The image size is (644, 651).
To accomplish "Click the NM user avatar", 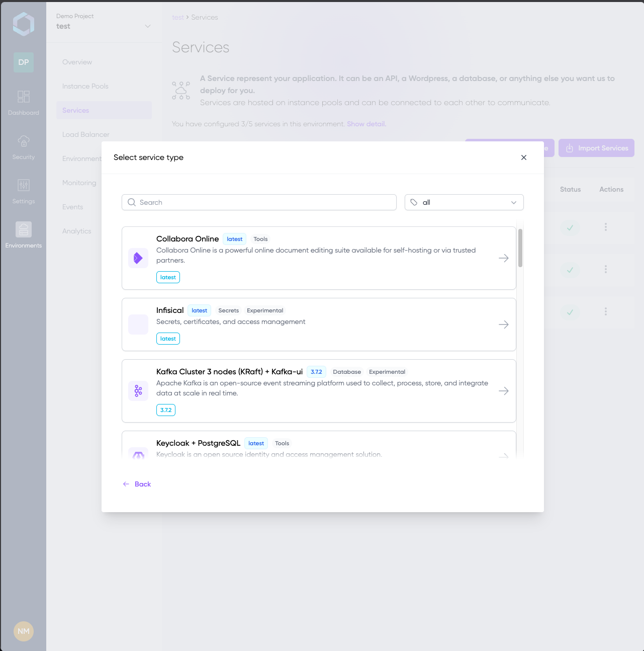I will (x=24, y=631).
